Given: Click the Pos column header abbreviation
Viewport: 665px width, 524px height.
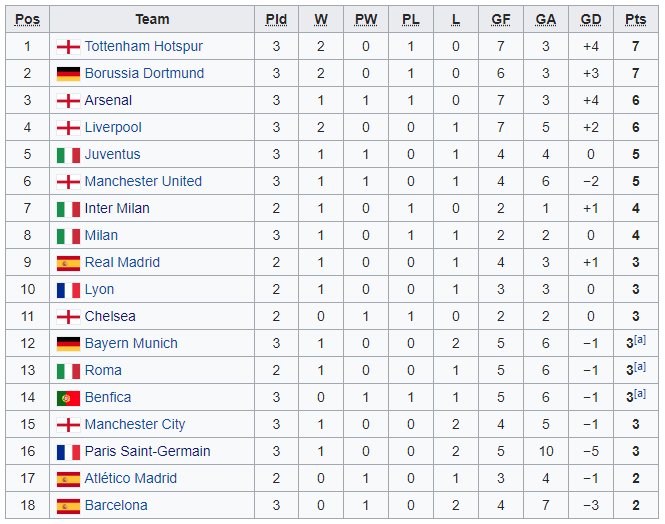Looking at the screenshot, I should click(x=28, y=20).
